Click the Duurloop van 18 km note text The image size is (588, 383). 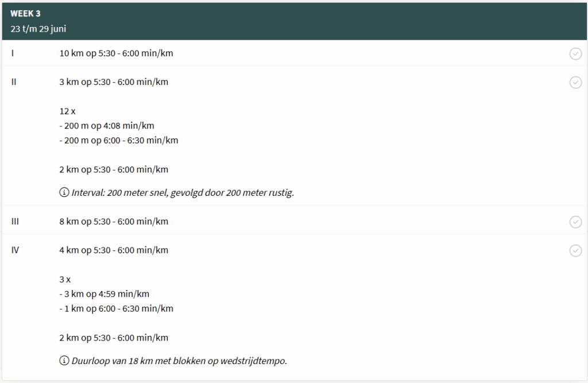click(179, 361)
